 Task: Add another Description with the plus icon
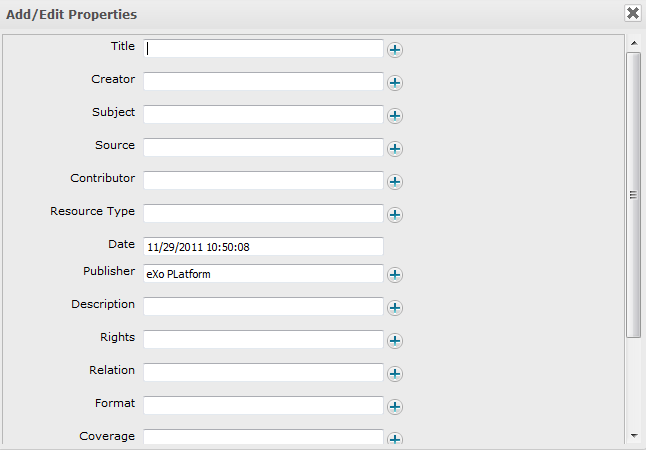(395, 308)
